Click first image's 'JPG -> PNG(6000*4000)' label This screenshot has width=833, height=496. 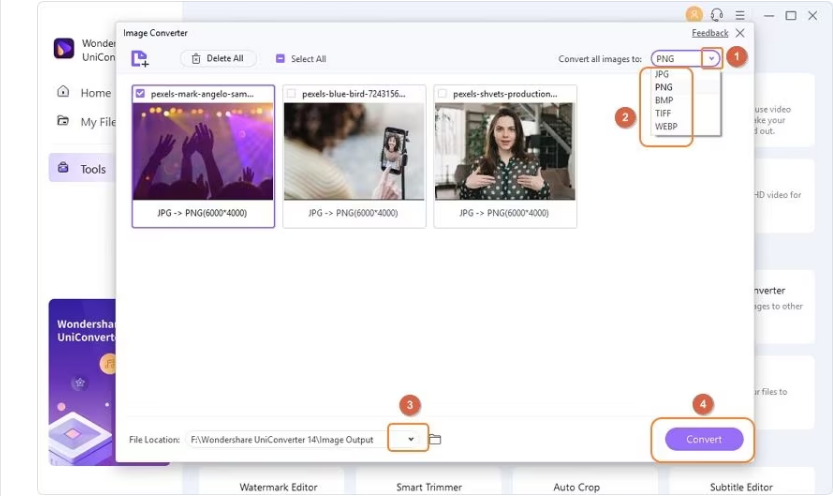tap(202, 213)
